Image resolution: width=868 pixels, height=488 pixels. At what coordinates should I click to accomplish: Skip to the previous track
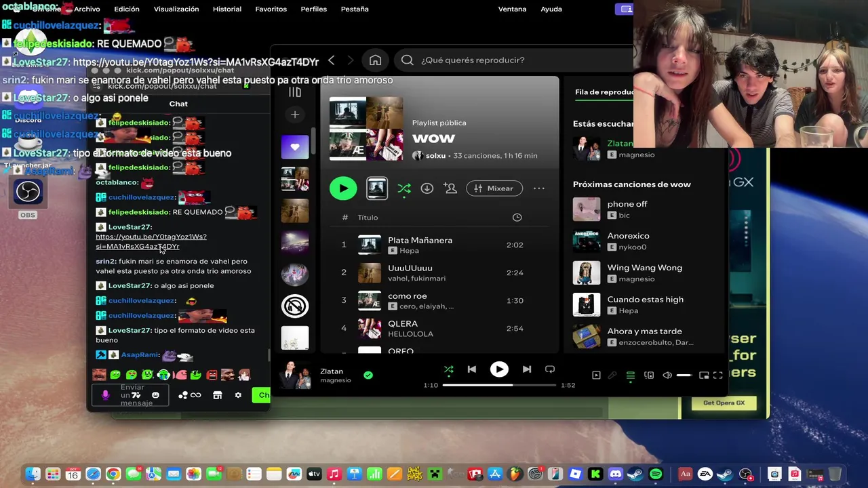[x=472, y=369]
